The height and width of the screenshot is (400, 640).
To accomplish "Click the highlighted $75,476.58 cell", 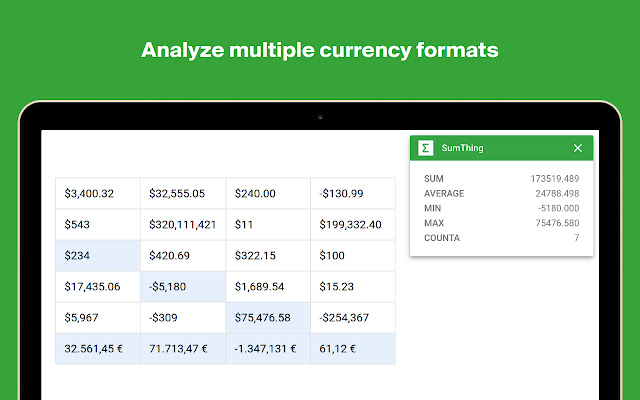I will [268, 317].
